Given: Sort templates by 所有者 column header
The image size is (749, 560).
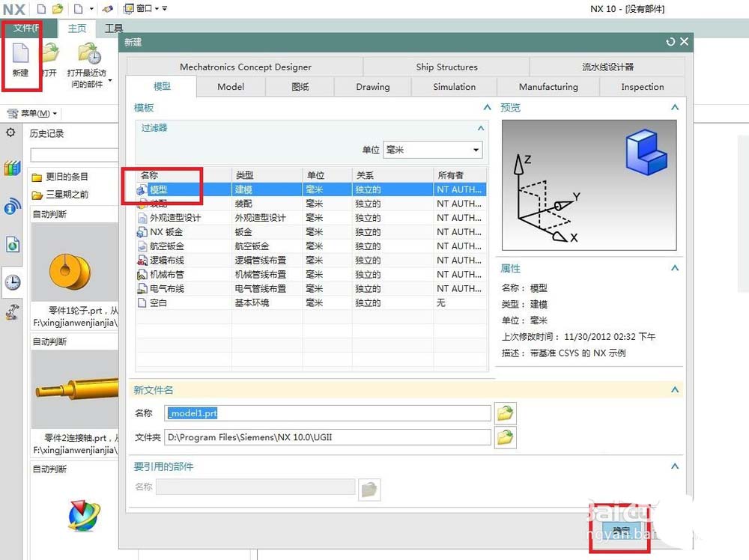Looking at the screenshot, I should (x=460, y=174).
